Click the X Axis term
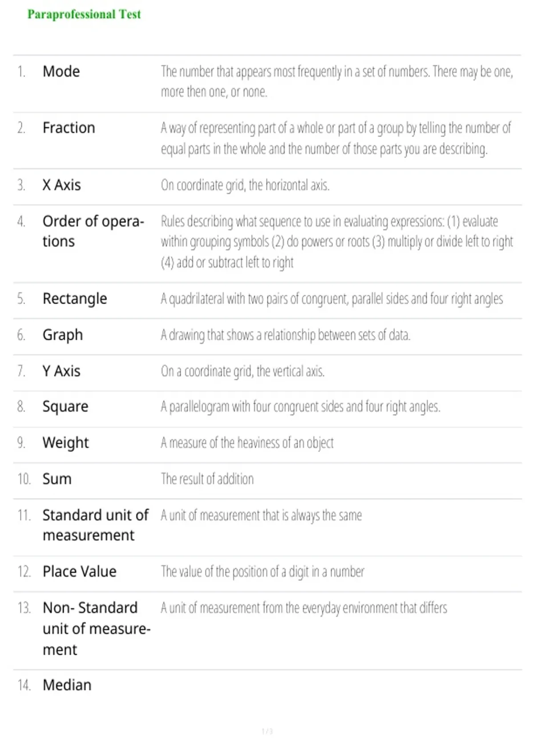Viewport: 534px width, 756px height. point(62,185)
